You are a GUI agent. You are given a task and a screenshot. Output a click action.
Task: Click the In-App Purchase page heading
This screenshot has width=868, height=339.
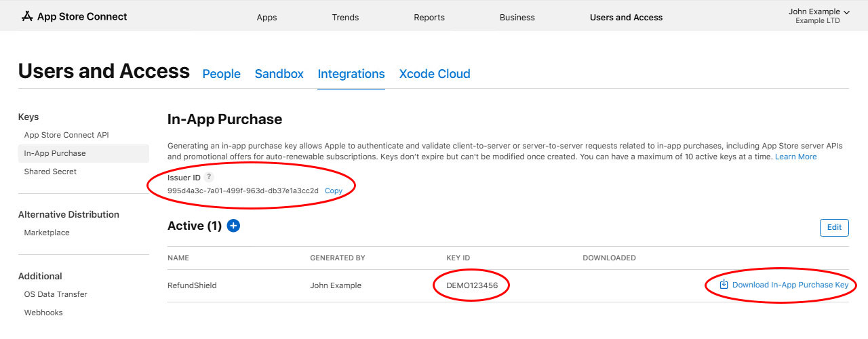(224, 119)
